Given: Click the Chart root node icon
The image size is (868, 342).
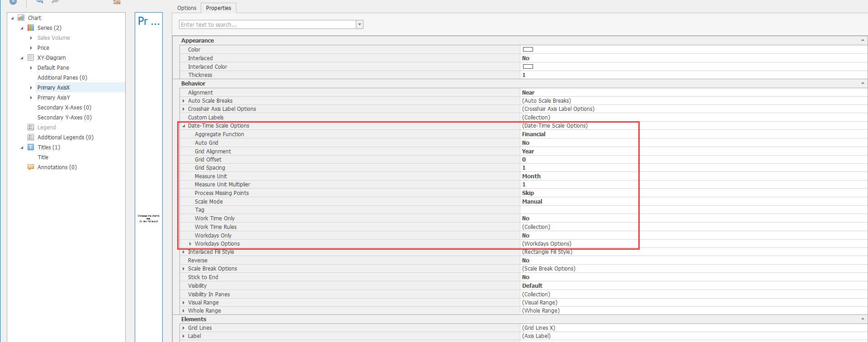Looking at the screenshot, I should [x=21, y=18].
